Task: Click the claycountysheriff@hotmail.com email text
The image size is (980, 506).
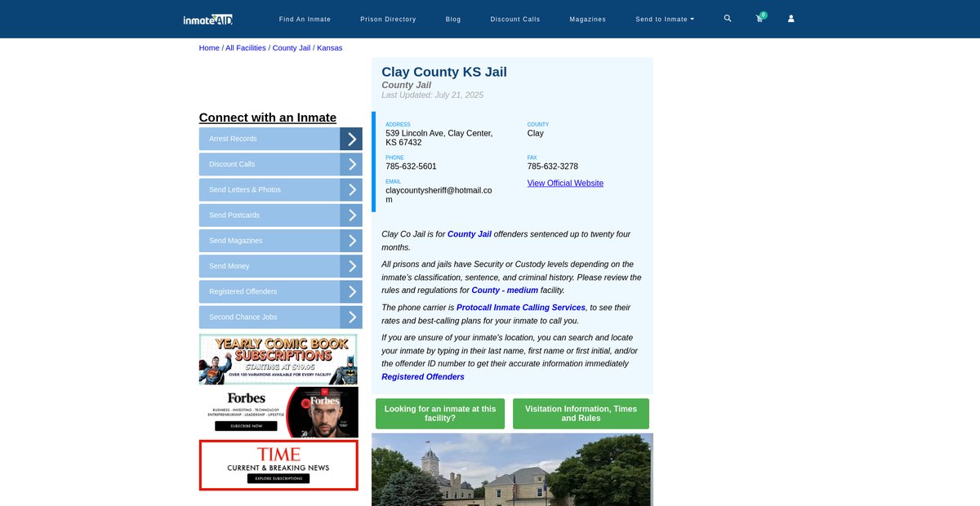Action: click(x=439, y=195)
